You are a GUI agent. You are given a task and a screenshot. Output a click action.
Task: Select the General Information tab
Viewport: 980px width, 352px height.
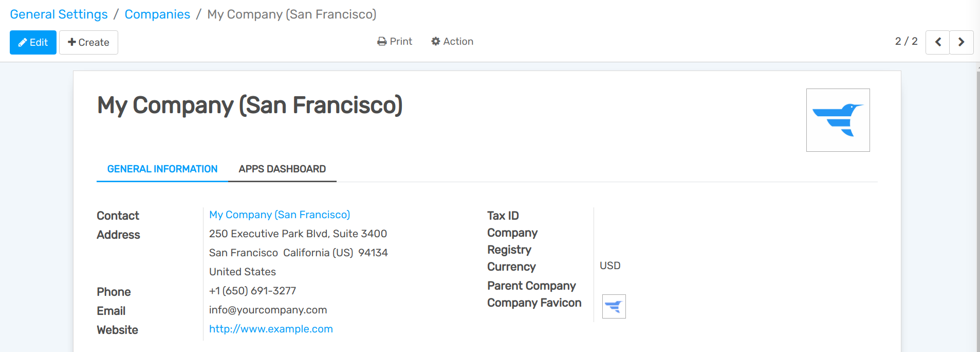point(161,169)
